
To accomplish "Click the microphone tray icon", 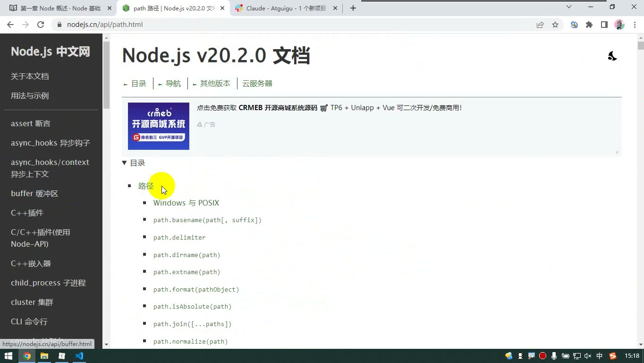I will [554, 356].
